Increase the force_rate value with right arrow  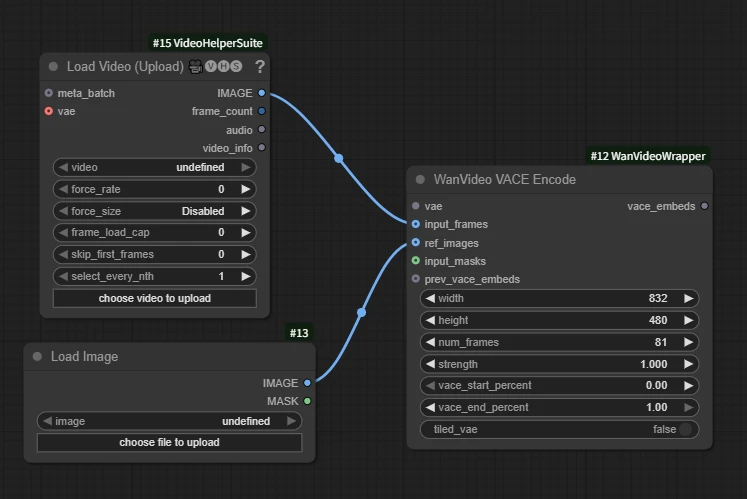coord(245,189)
